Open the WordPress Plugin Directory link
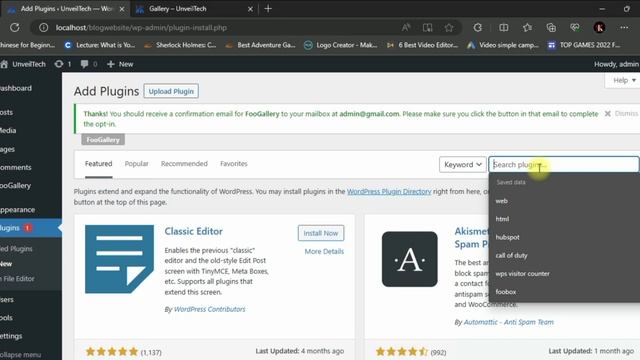 point(389,191)
